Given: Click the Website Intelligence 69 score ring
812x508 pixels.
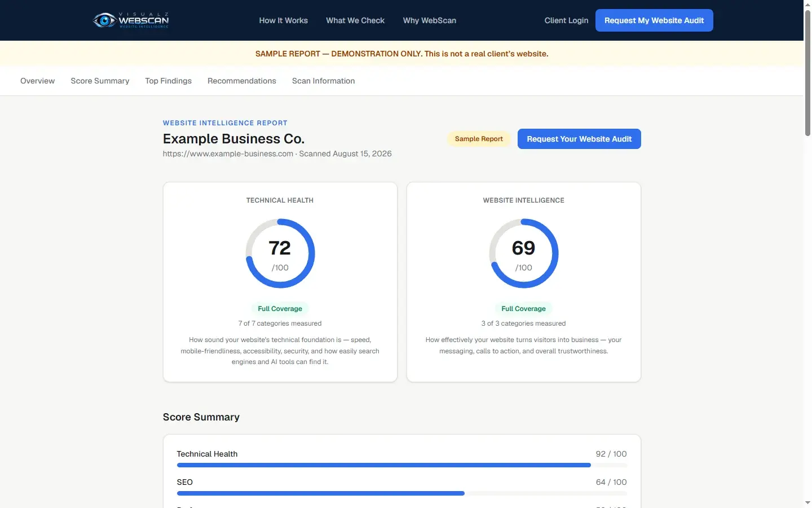Looking at the screenshot, I should (524, 253).
